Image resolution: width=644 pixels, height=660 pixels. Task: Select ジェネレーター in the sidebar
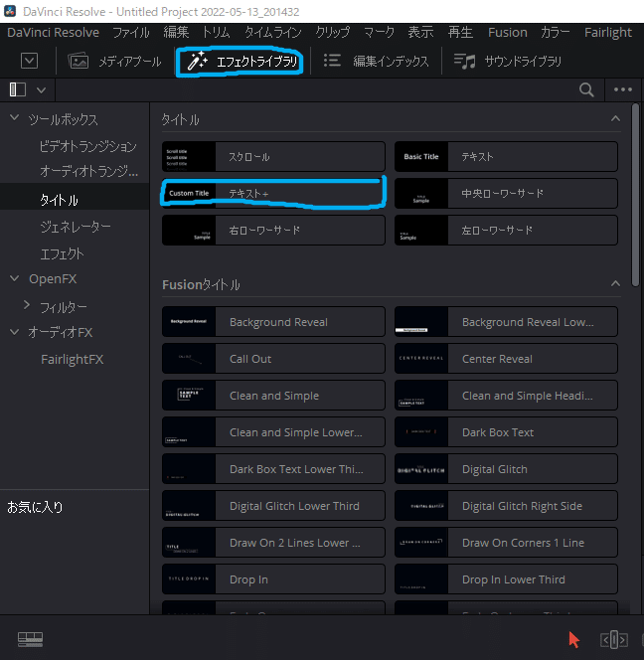click(x=76, y=227)
